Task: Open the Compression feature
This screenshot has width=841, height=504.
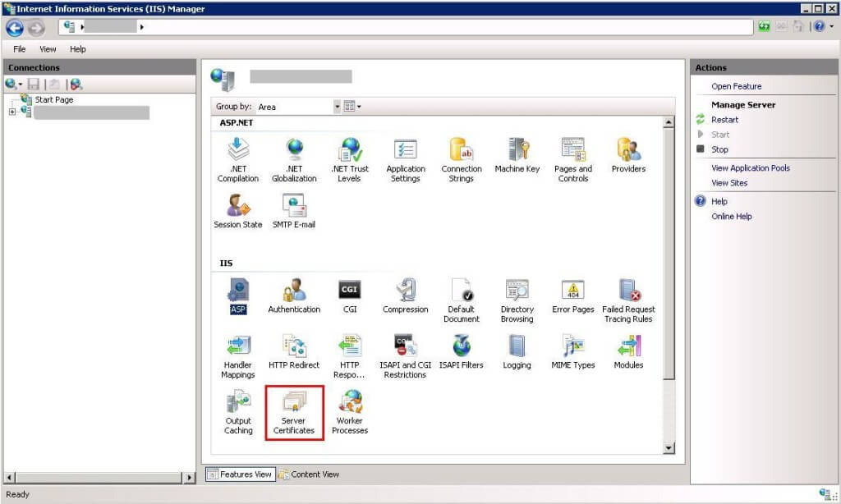Action: click(406, 296)
